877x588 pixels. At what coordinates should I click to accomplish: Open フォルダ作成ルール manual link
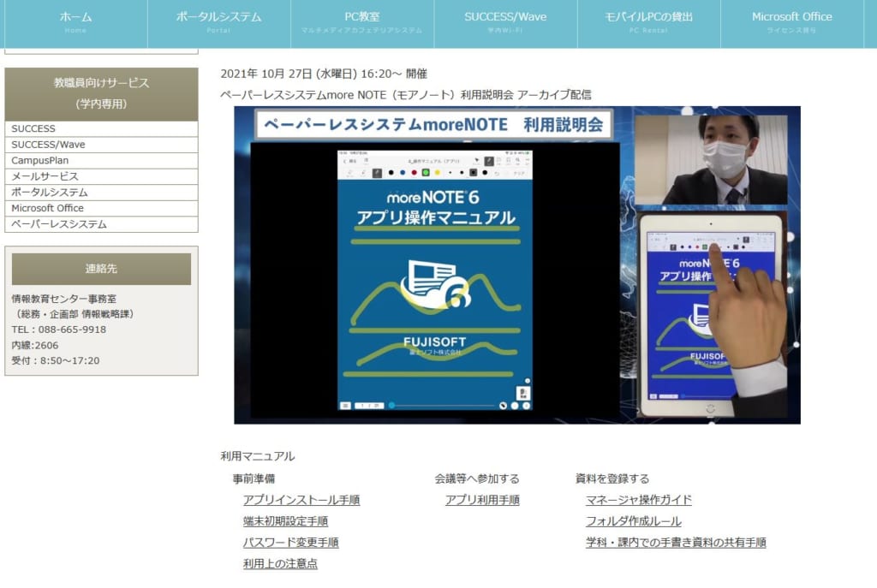(633, 521)
